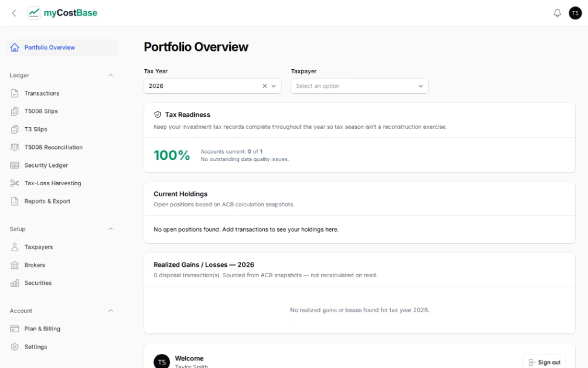Click the Securities bar chart icon
The width and height of the screenshot is (588, 368).
click(15, 283)
